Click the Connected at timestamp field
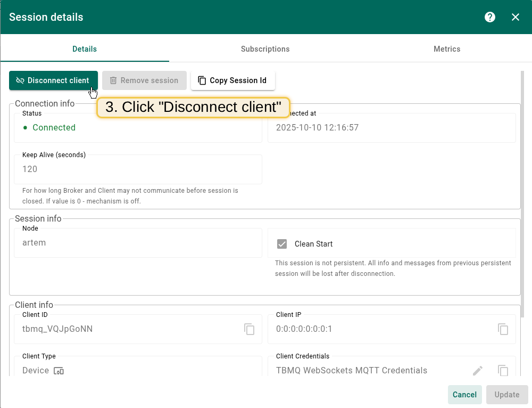This screenshot has width=532, height=408. pyautogui.click(x=392, y=128)
